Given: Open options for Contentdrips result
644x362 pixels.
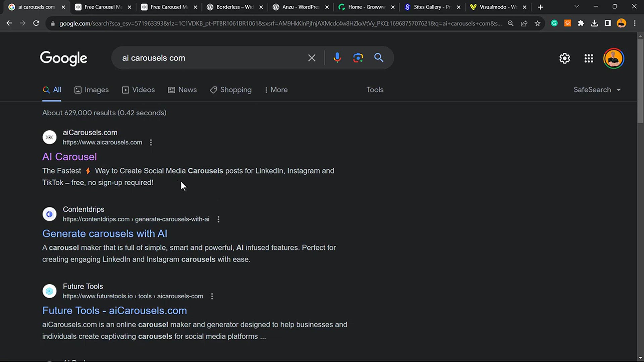Looking at the screenshot, I should tap(218, 219).
